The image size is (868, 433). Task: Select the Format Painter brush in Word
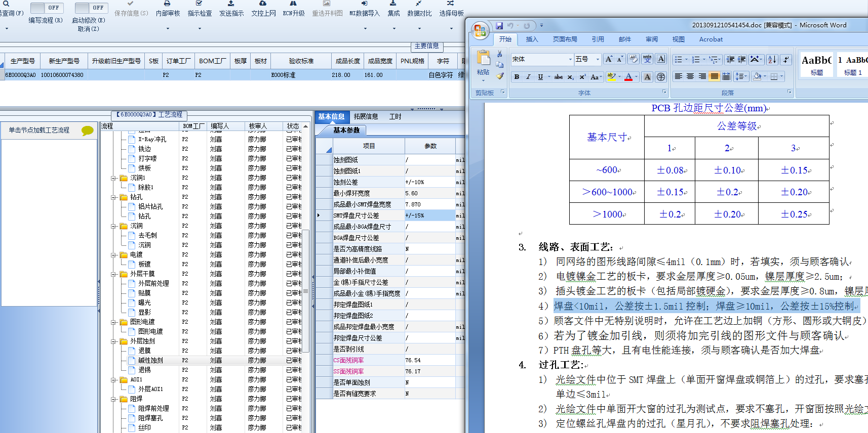[x=500, y=76]
